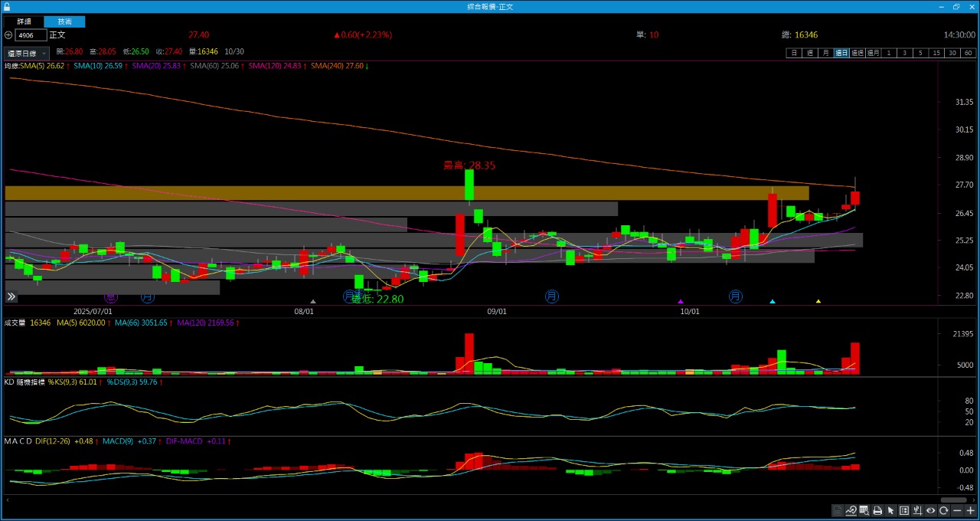Open the table search icon in bottom toolbar
The height and width of the screenshot is (521, 980).
864,511
